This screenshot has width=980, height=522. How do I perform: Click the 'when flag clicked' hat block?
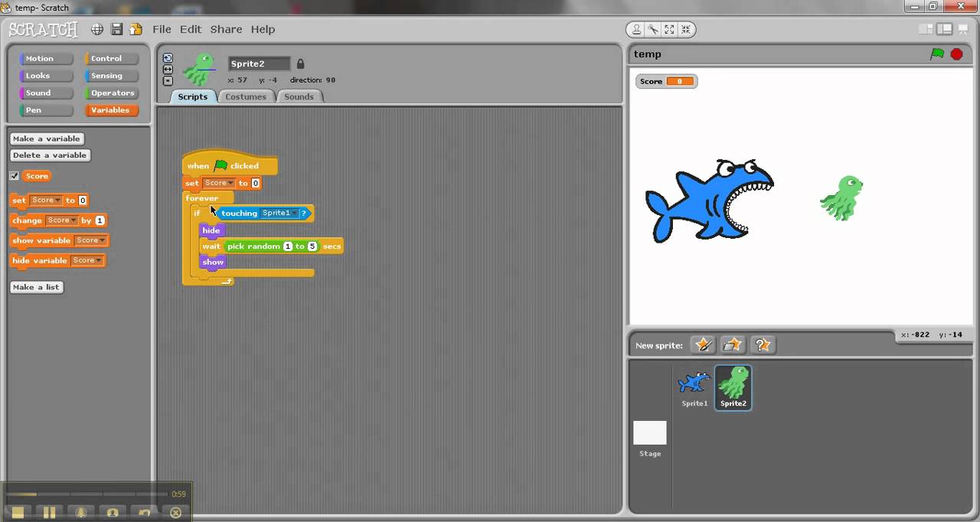click(230, 165)
